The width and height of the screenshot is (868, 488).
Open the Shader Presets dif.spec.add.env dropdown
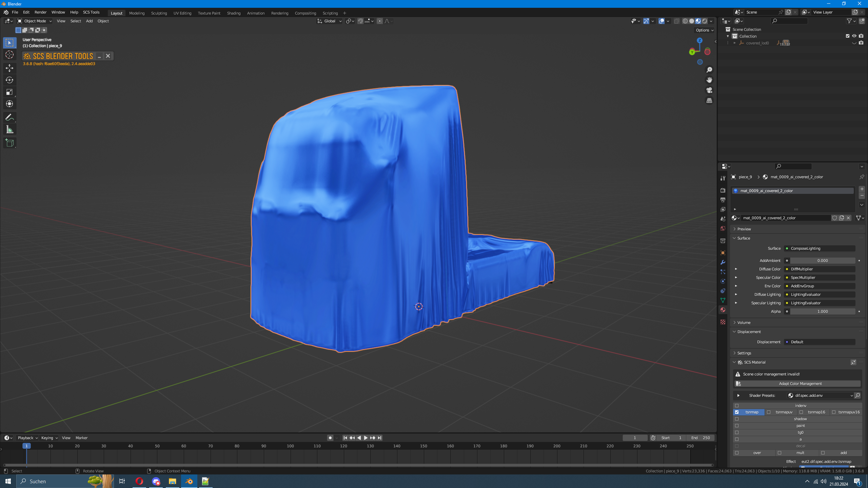pos(820,395)
